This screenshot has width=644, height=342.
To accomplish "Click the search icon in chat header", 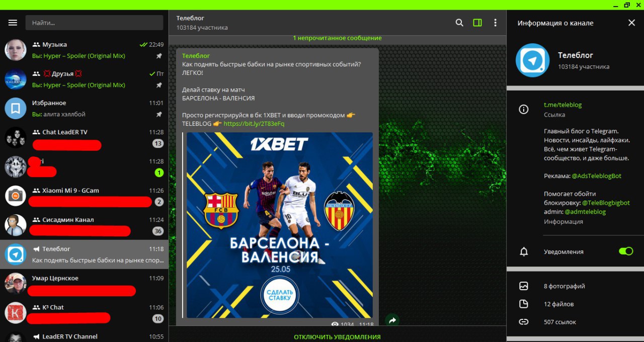I will (459, 23).
